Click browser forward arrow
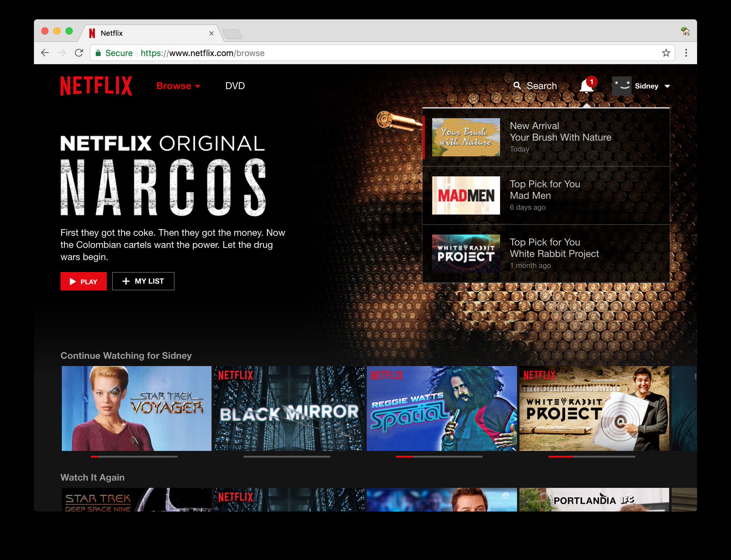This screenshot has height=560, width=731. pos(62,53)
